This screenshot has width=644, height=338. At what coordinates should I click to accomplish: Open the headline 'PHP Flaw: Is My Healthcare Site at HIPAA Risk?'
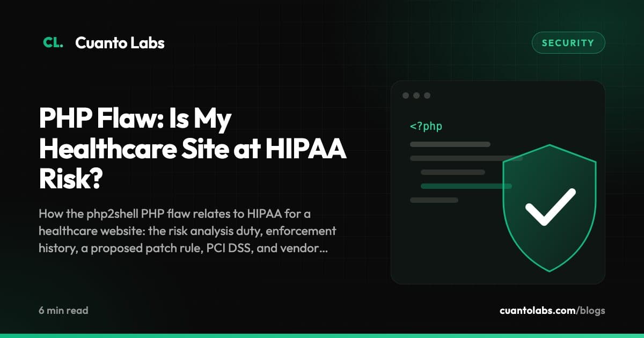(193, 149)
